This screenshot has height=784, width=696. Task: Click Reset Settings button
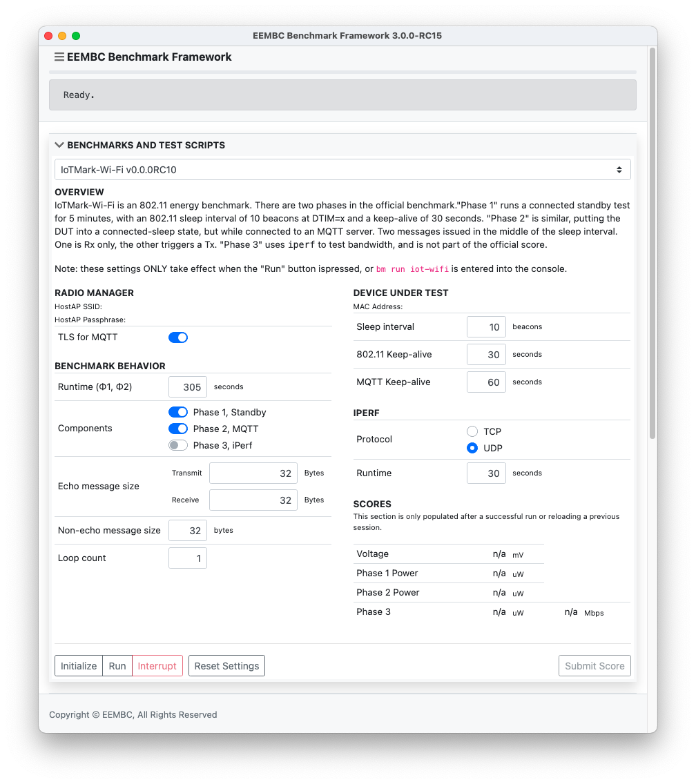point(226,666)
